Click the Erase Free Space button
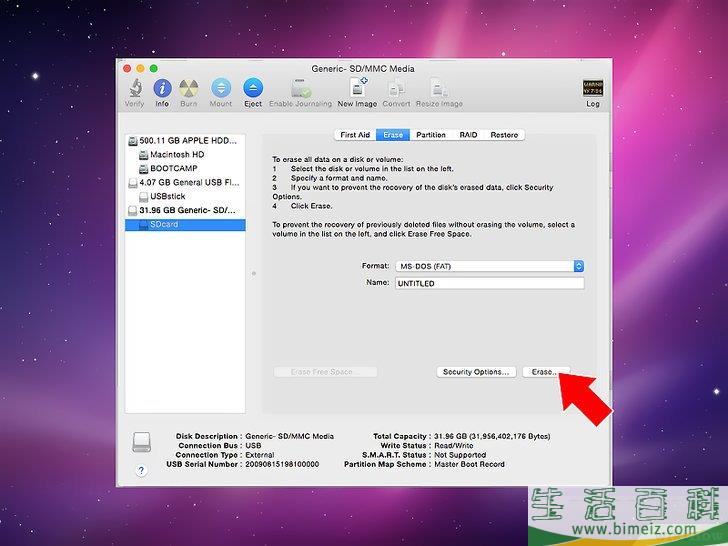Screen dimensions: 728x546 pos(325,372)
